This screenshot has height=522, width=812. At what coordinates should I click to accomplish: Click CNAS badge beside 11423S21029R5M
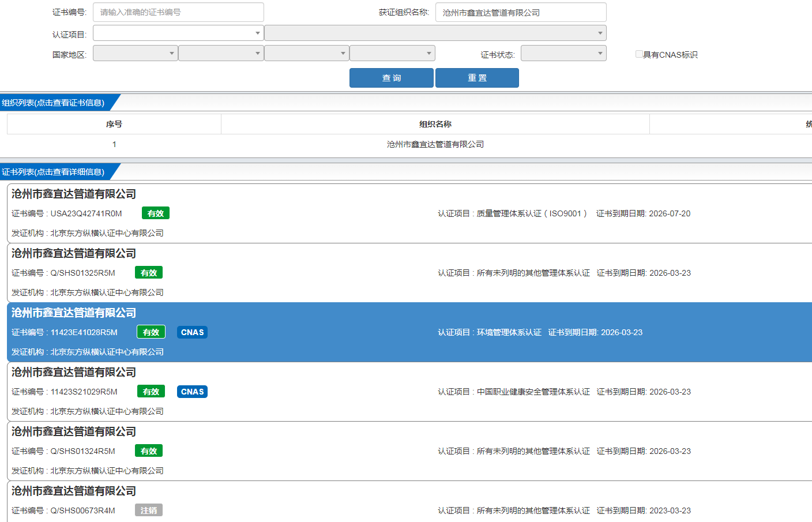tap(193, 392)
